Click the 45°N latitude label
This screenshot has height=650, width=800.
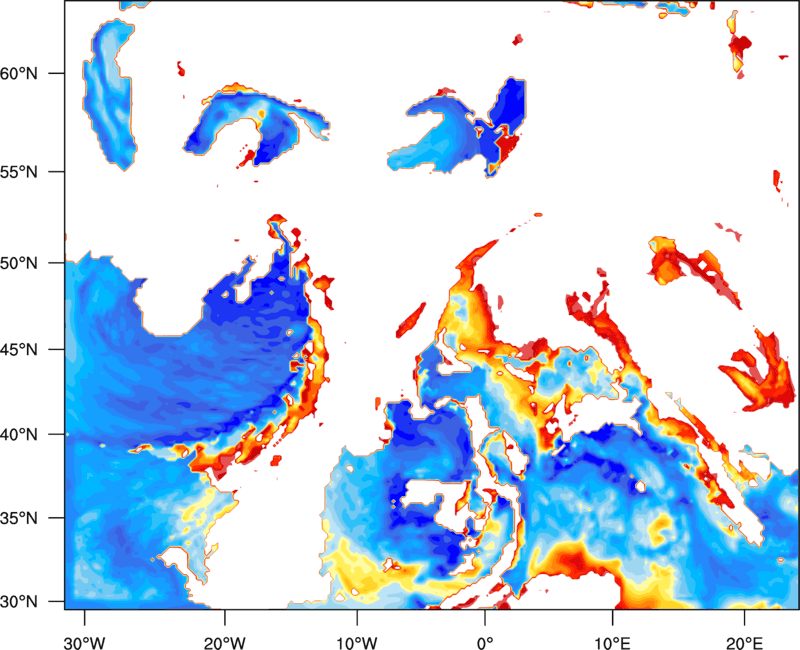click(19, 350)
